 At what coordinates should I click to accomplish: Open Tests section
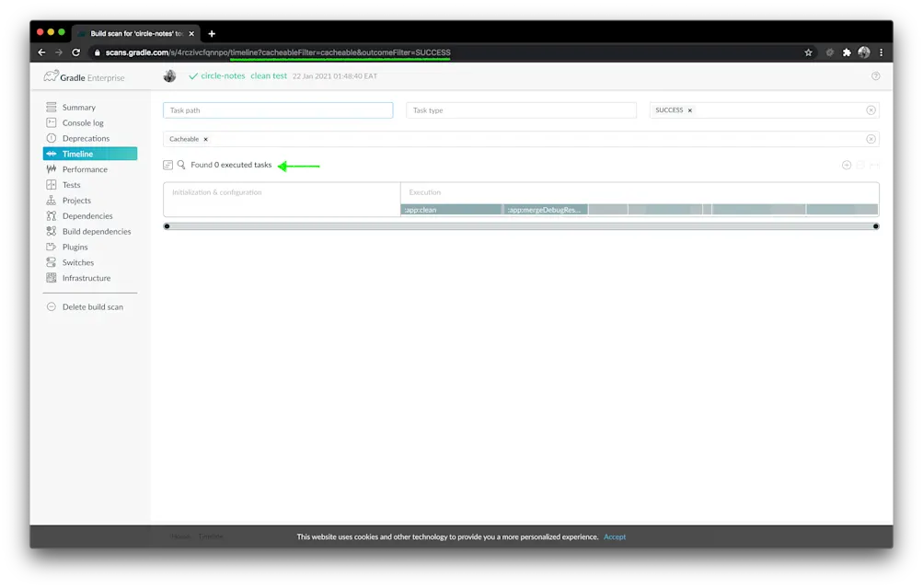pyautogui.click(x=71, y=185)
